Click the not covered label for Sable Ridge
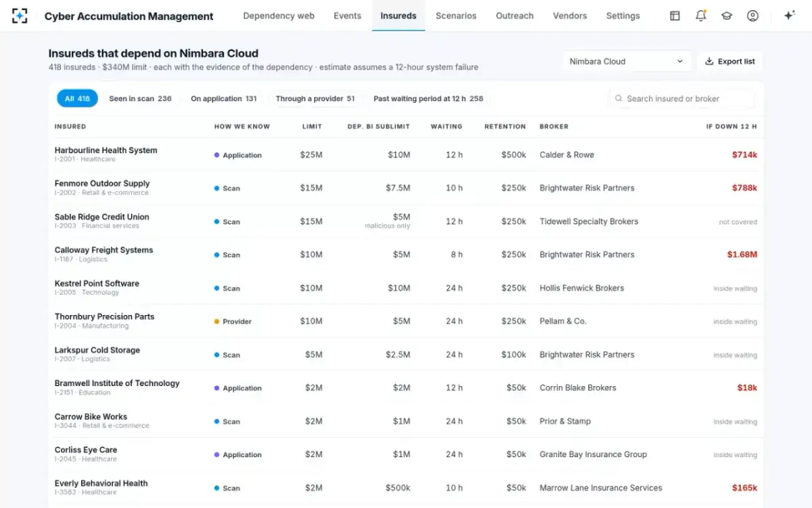The height and width of the screenshot is (508, 812). (x=738, y=222)
